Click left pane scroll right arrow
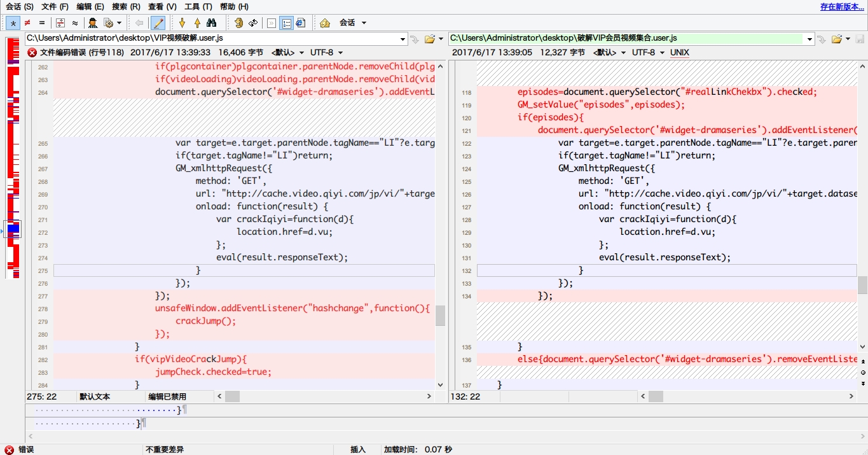The image size is (868, 455). [429, 396]
